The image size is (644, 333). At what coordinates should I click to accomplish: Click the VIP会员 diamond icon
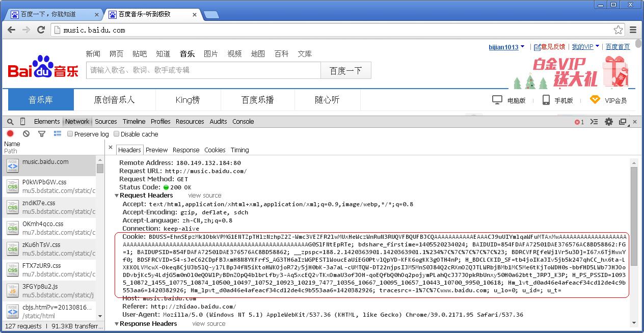(x=595, y=100)
